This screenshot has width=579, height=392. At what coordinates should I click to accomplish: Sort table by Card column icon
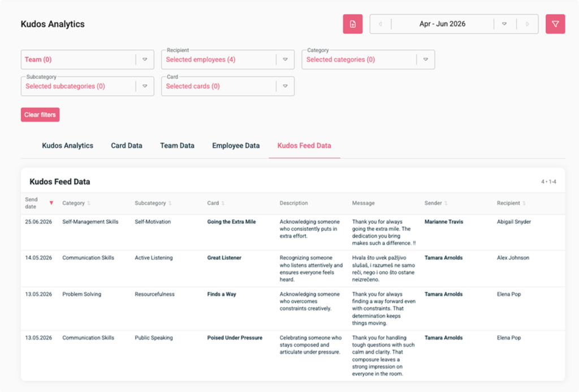click(x=223, y=203)
